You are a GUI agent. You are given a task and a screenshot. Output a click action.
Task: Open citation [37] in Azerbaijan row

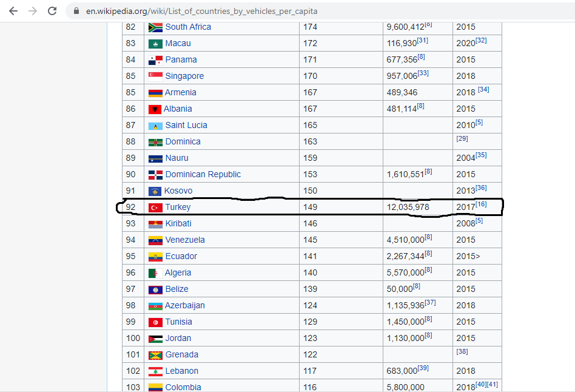[x=430, y=302]
